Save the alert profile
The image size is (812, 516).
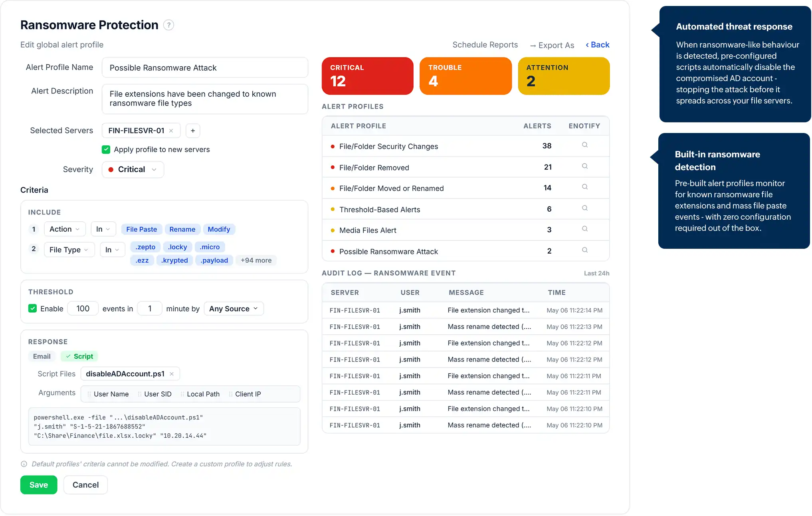[x=39, y=485]
